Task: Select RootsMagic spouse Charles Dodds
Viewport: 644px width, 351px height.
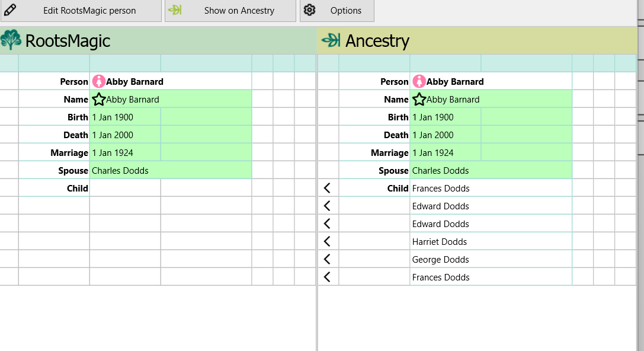Action: pos(171,171)
